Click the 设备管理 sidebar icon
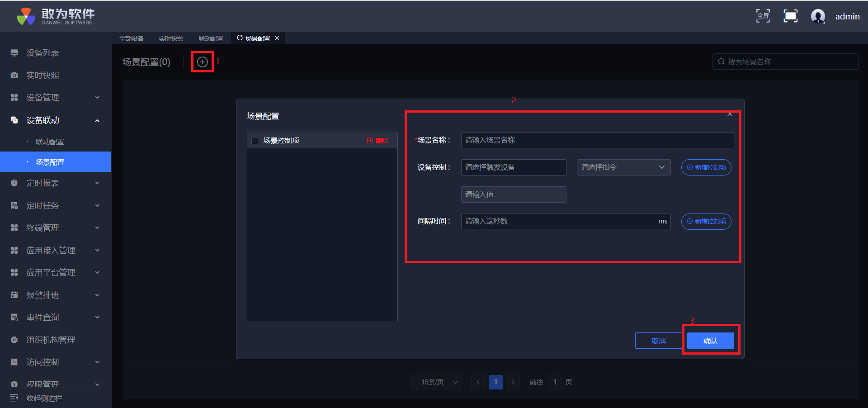This screenshot has height=408, width=868. (x=14, y=98)
